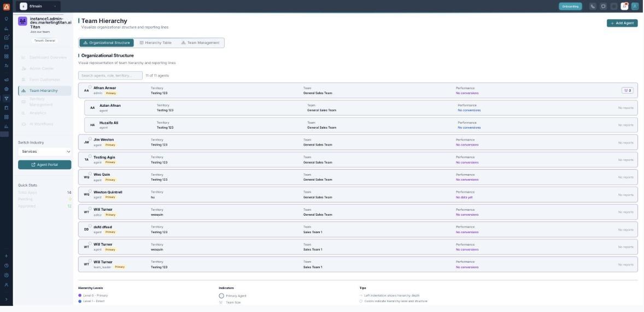This screenshot has height=312, width=644.
Task: Click the 'wesquin' territory of editor Will Turner
Action: click(x=157, y=215)
